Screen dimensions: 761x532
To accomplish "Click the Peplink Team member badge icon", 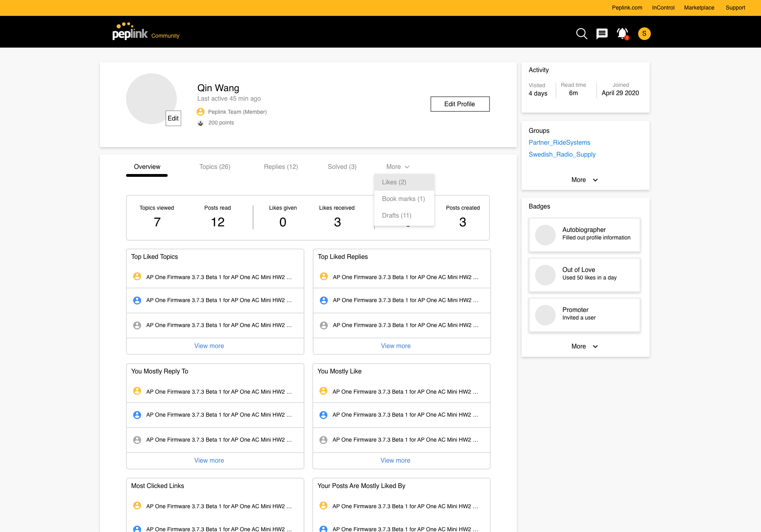I will coord(201,112).
